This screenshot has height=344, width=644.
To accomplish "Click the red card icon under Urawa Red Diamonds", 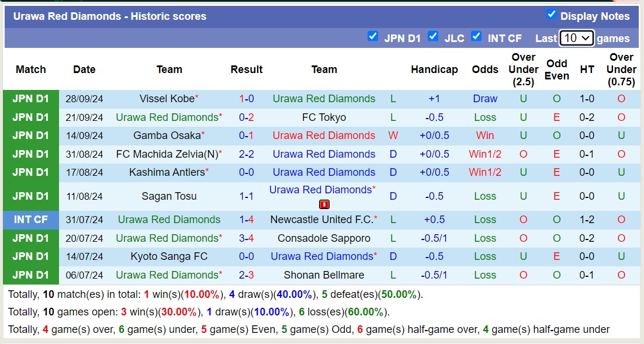I will coord(324,204).
